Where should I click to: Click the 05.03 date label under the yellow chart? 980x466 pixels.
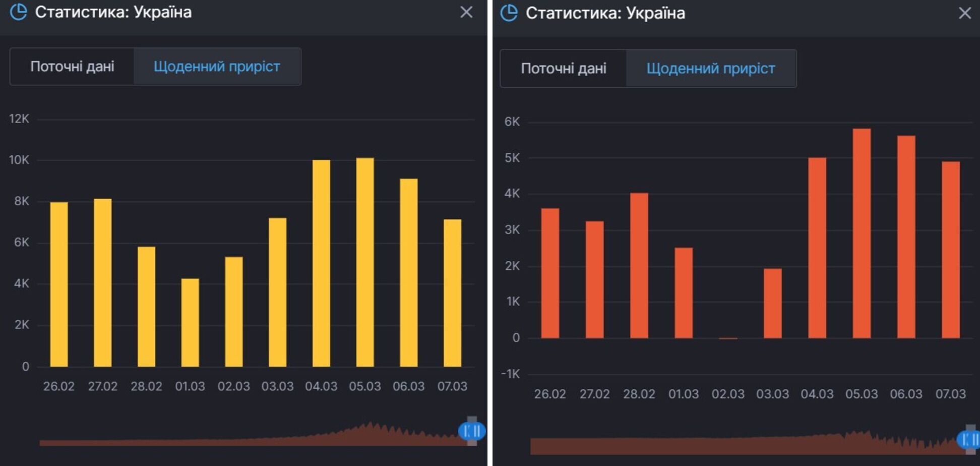tap(365, 386)
